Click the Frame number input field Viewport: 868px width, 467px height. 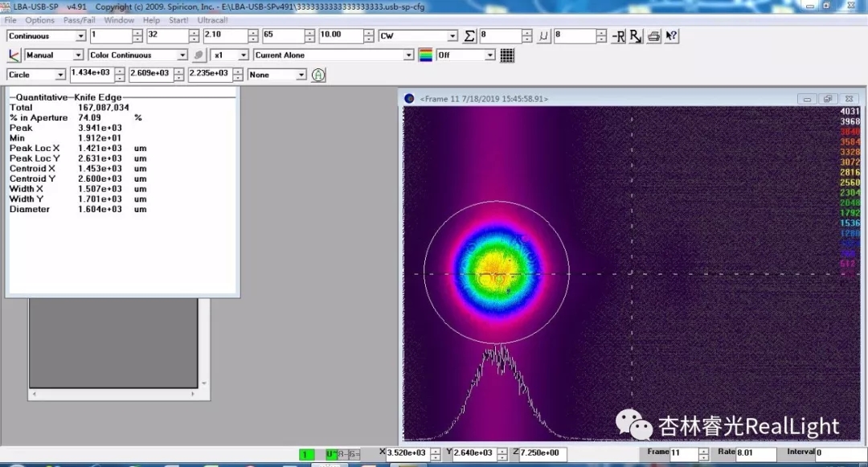pyautogui.click(x=683, y=454)
